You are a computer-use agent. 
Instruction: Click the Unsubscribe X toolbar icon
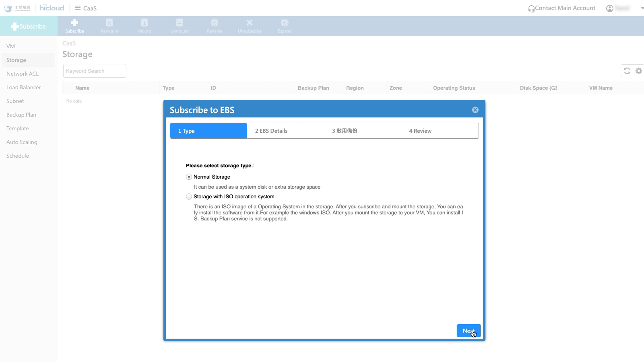(250, 23)
